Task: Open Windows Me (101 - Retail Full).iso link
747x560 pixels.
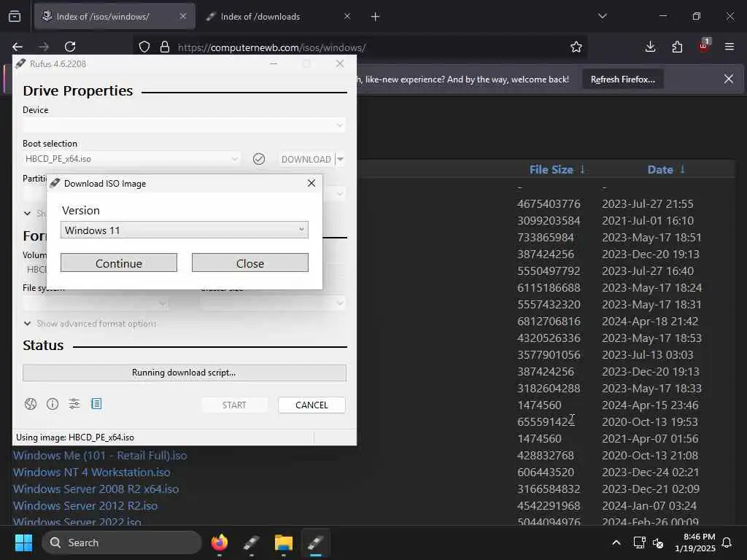Action: (100, 456)
